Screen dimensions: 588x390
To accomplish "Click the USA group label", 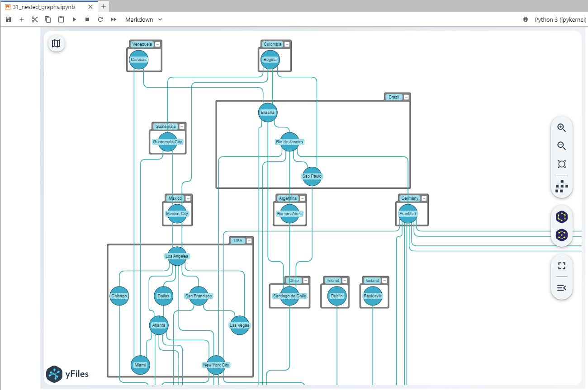I will click(238, 241).
